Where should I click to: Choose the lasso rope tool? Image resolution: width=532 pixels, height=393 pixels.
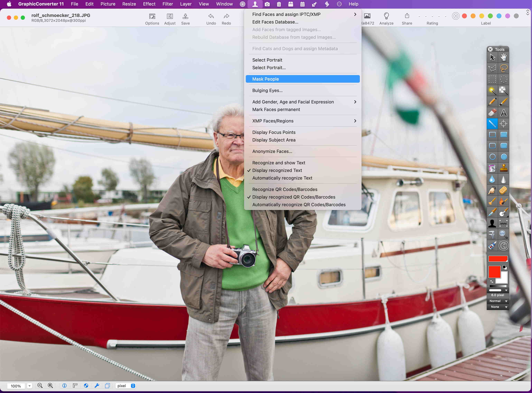click(x=503, y=68)
